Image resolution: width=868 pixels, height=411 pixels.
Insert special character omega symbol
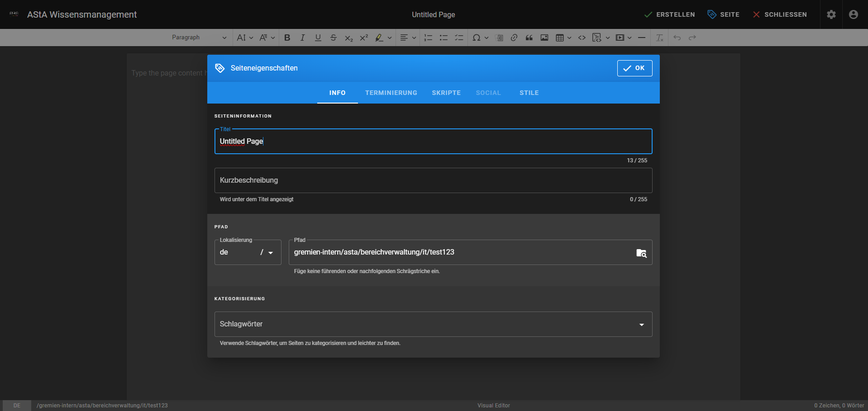pos(477,38)
